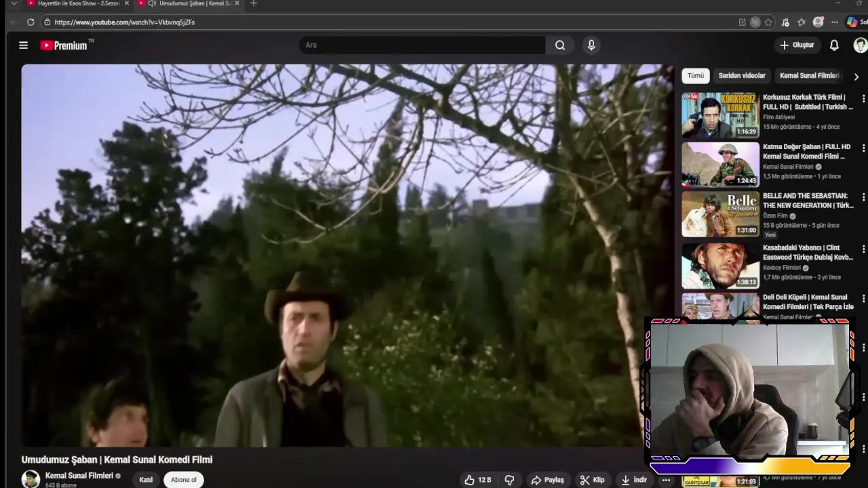Open options menu for Belle and Sebastian
This screenshot has width=868, height=488.
click(863, 197)
